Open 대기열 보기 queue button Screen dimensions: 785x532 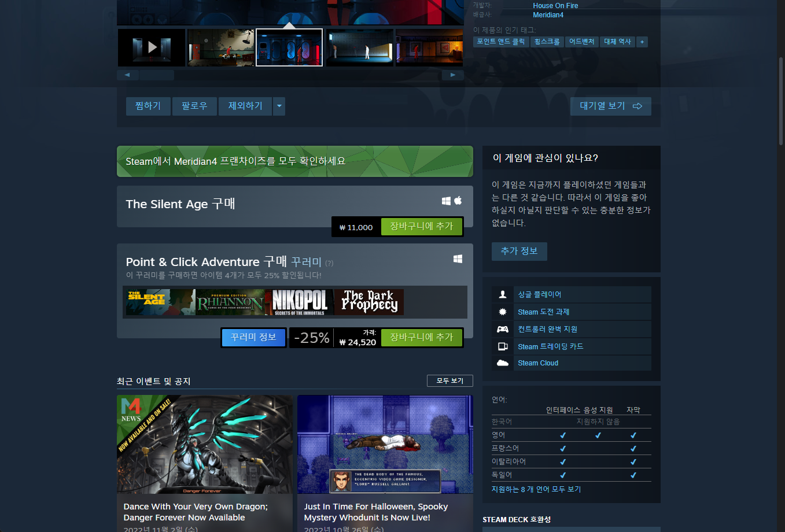click(611, 106)
